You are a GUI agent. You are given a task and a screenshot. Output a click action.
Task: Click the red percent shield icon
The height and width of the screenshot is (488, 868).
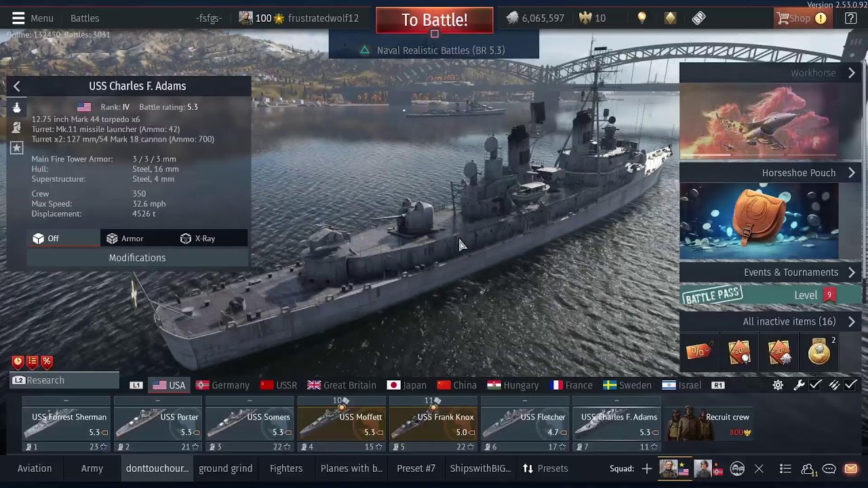[47, 362]
